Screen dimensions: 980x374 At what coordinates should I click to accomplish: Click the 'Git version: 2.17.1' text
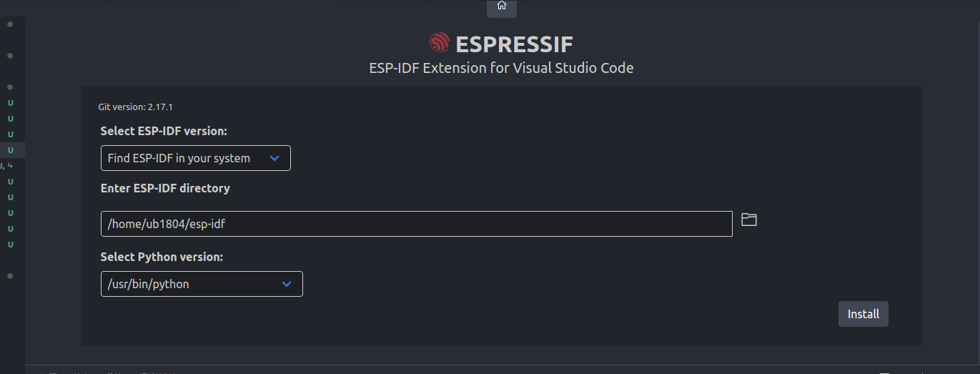click(136, 107)
